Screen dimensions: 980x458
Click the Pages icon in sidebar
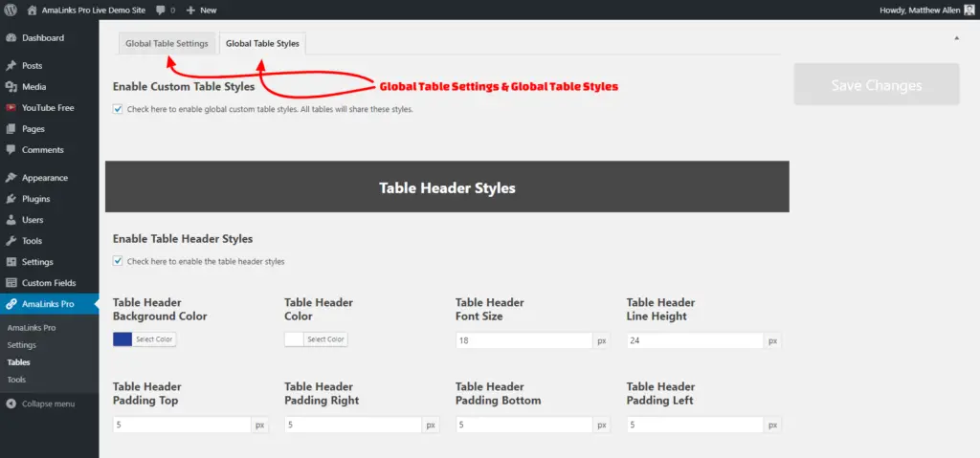click(x=11, y=129)
